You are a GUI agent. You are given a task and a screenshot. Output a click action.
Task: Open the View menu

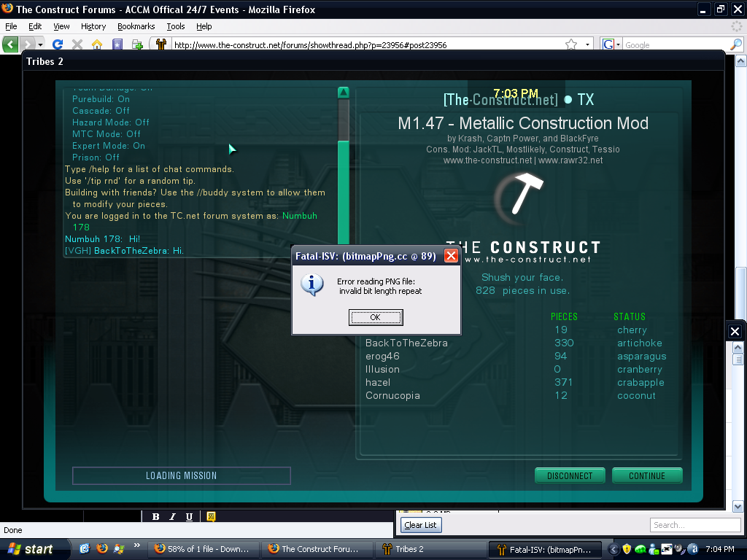click(61, 26)
